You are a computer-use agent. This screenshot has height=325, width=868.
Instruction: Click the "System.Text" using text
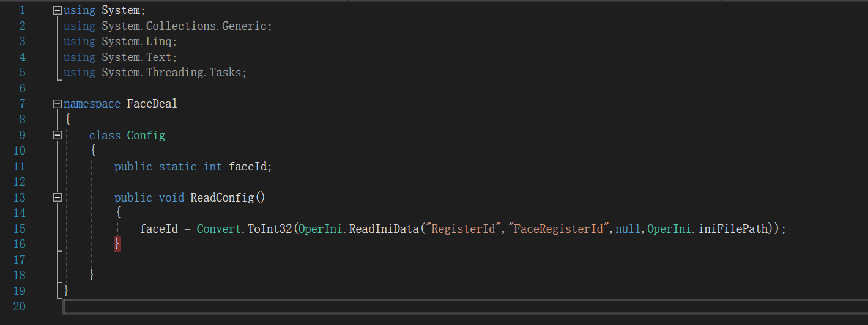click(x=138, y=57)
